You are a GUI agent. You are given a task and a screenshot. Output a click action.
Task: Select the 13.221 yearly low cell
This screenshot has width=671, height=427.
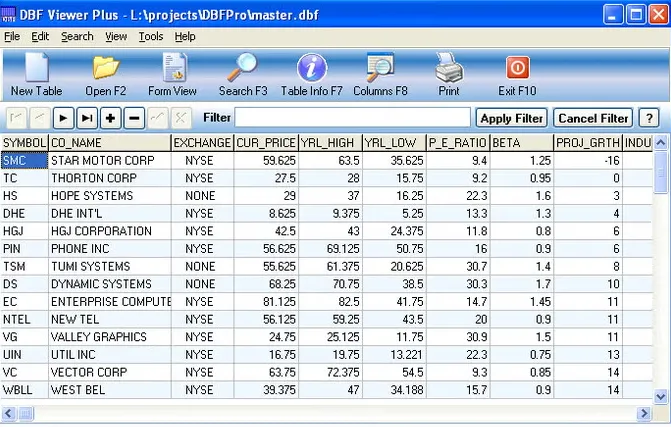coord(394,355)
